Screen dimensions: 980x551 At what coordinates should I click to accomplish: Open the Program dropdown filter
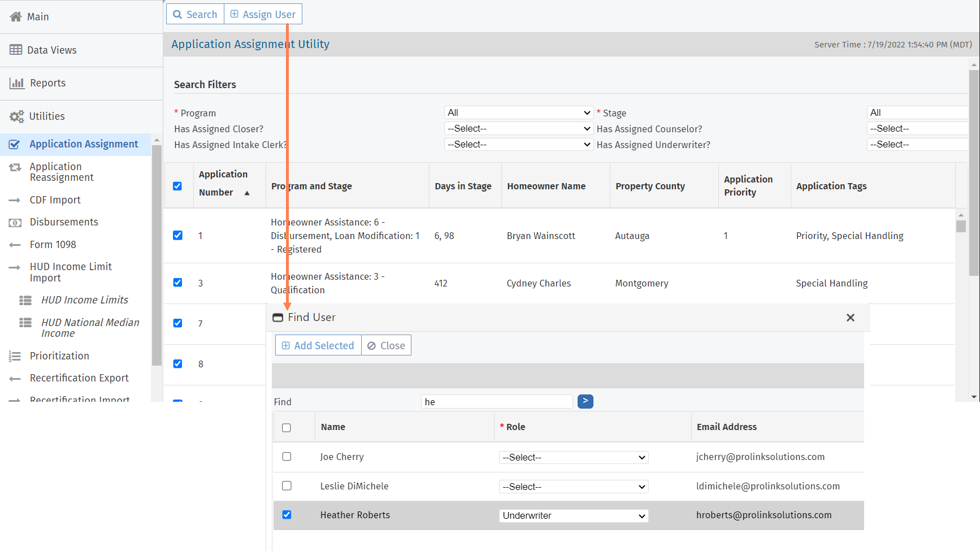tap(518, 113)
